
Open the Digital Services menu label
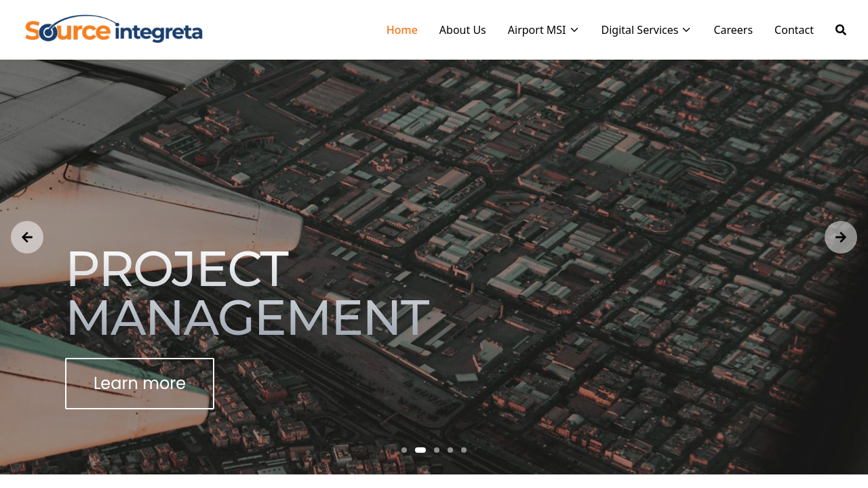[x=639, y=30]
